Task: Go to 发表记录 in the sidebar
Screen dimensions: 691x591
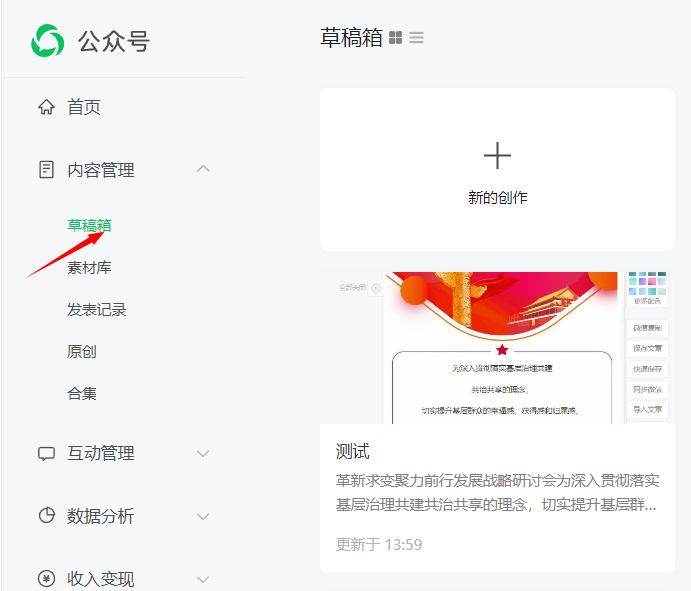Action: (x=97, y=310)
